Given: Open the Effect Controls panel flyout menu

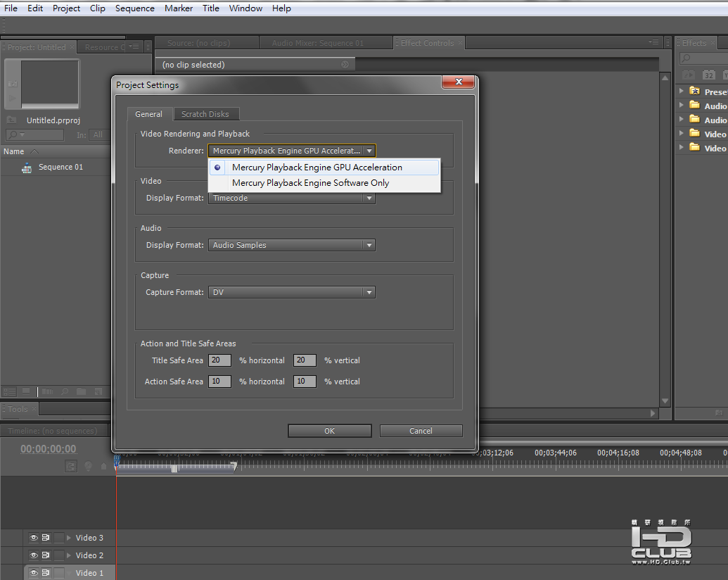Looking at the screenshot, I should pos(653,42).
